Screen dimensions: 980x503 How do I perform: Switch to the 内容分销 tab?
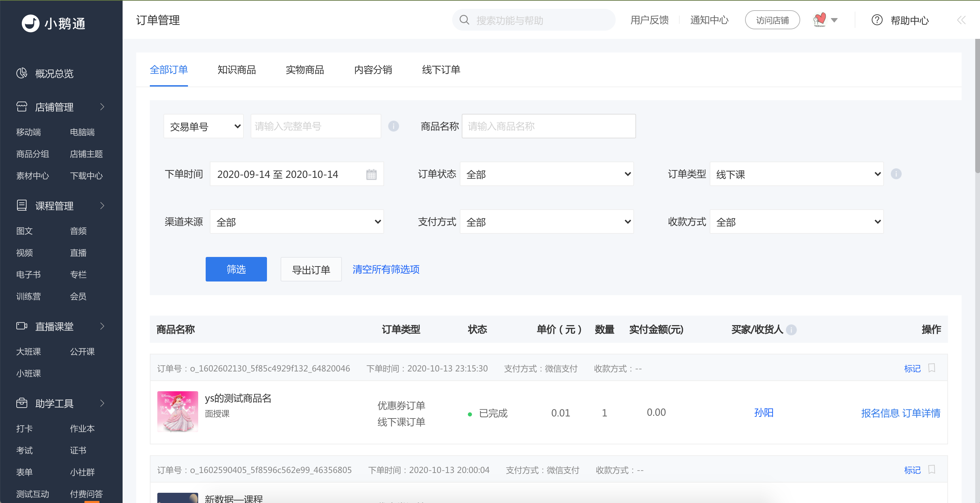point(373,70)
